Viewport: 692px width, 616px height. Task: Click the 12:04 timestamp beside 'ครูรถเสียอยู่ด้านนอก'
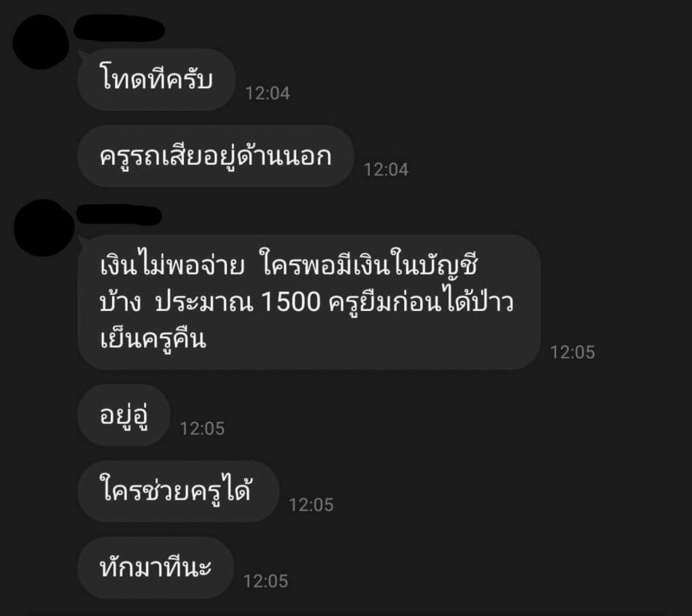[386, 170]
